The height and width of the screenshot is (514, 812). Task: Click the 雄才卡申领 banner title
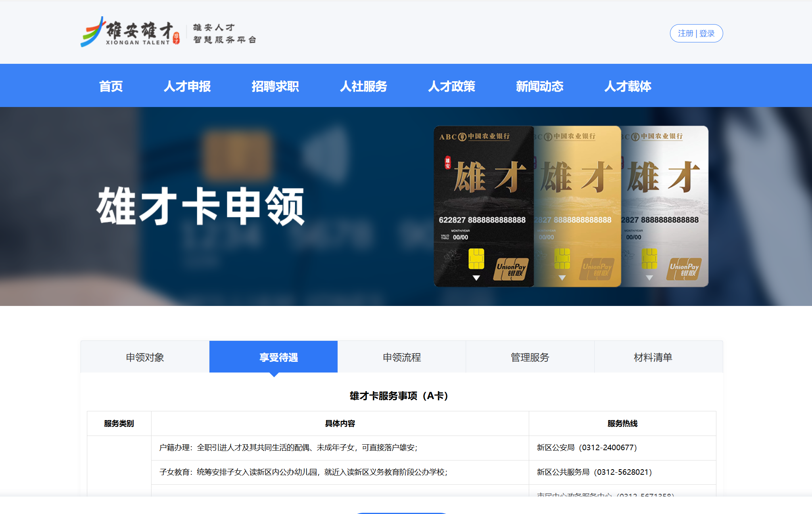(201, 206)
